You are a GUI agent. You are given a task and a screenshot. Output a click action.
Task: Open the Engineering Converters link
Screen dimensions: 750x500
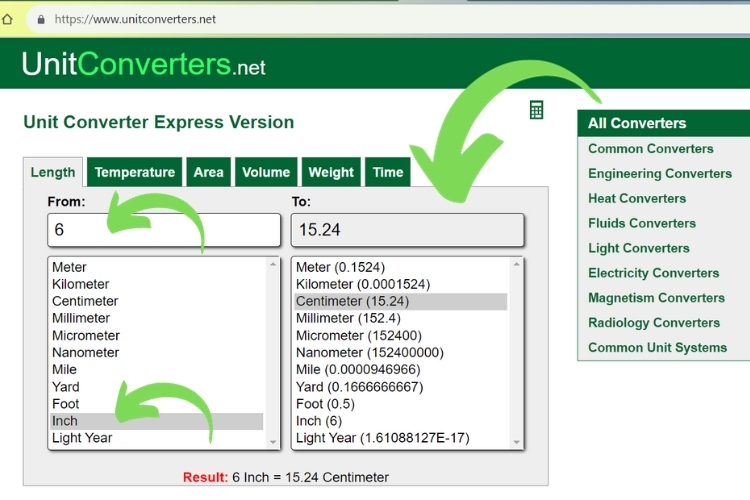tap(659, 173)
